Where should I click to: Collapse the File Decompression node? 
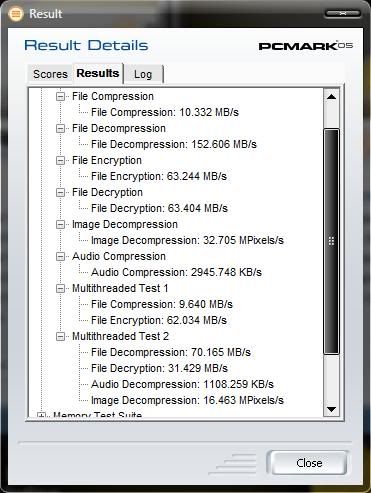(60, 128)
